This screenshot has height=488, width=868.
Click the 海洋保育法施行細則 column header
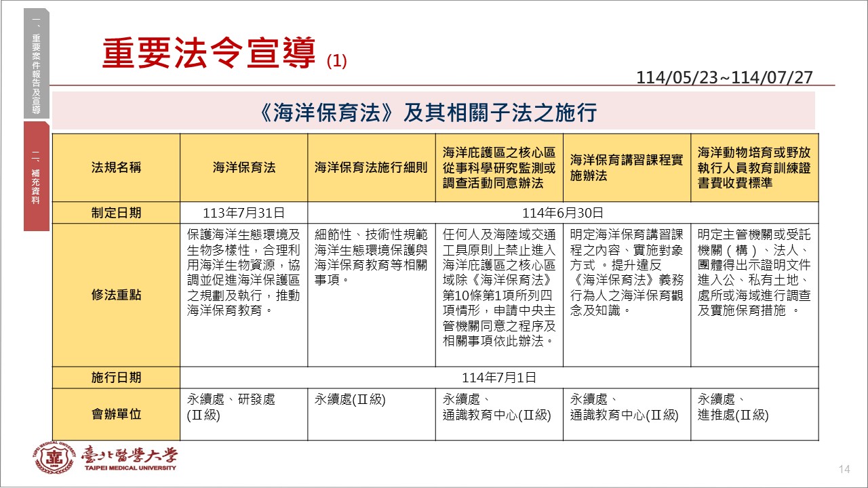tap(372, 167)
